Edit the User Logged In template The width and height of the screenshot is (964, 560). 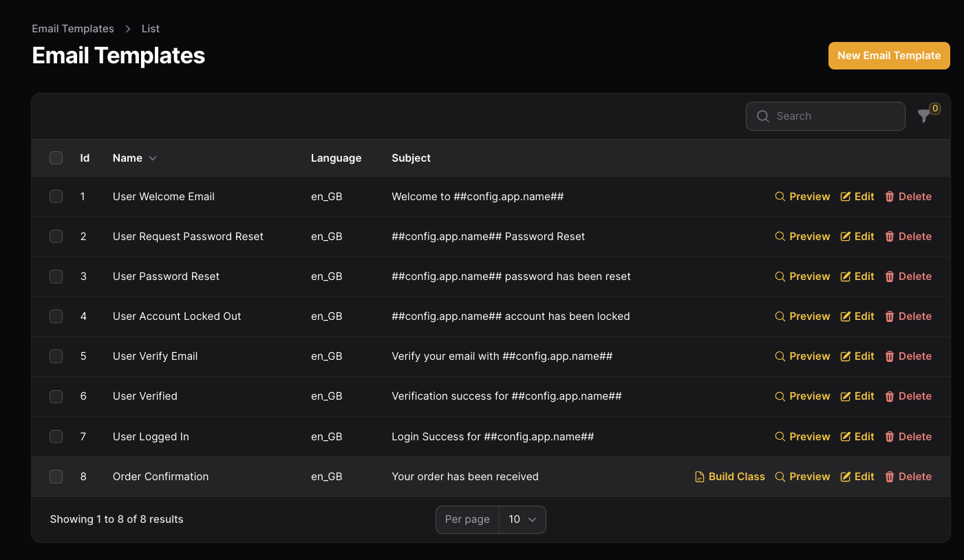click(x=857, y=437)
